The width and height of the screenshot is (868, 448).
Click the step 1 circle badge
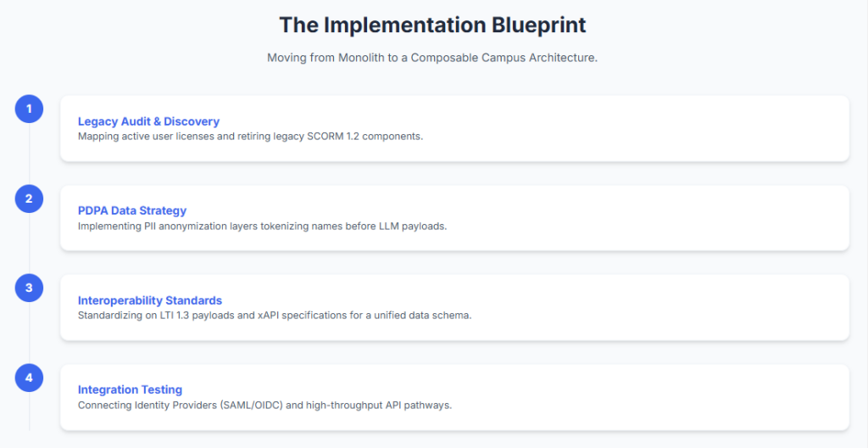[x=29, y=109]
